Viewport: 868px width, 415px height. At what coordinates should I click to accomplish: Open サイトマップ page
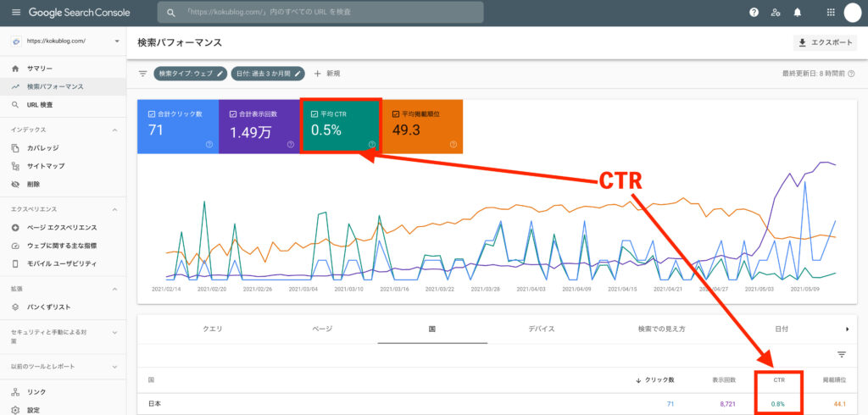click(x=63, y=166)
